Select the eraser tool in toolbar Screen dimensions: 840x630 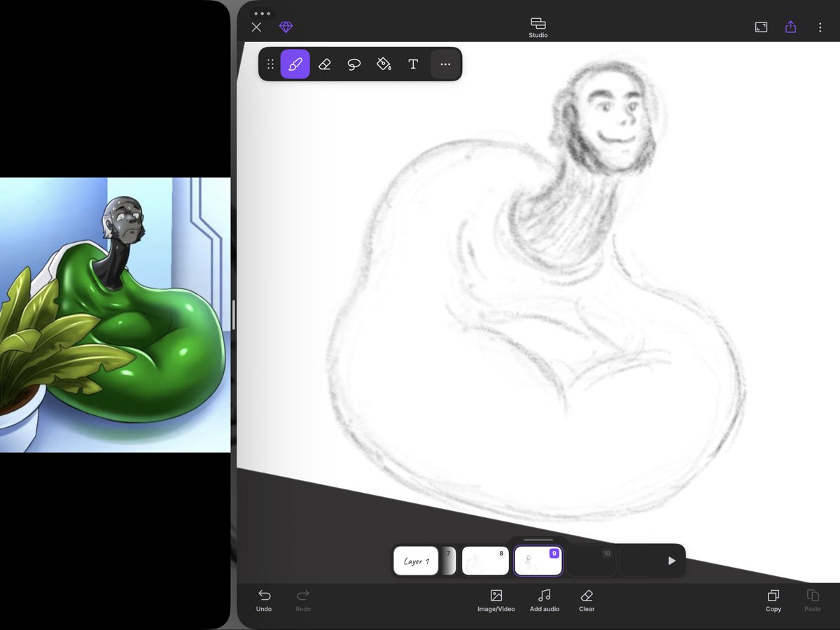(325, 64)
